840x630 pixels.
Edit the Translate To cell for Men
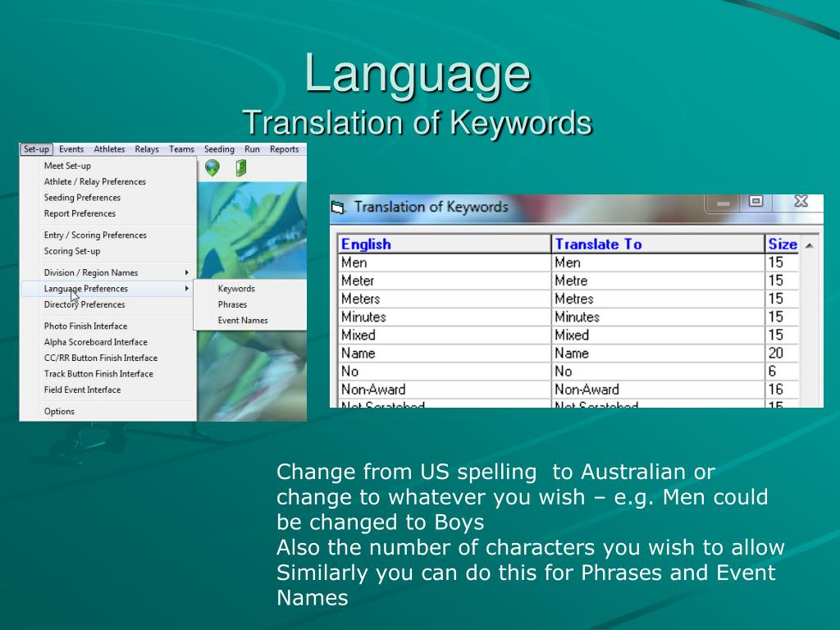tap(658, 263)
